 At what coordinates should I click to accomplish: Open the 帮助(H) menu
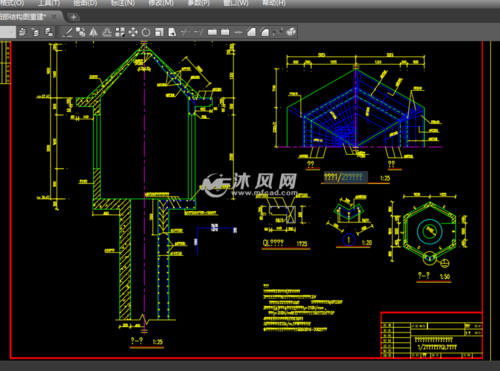tap(274, 3)
